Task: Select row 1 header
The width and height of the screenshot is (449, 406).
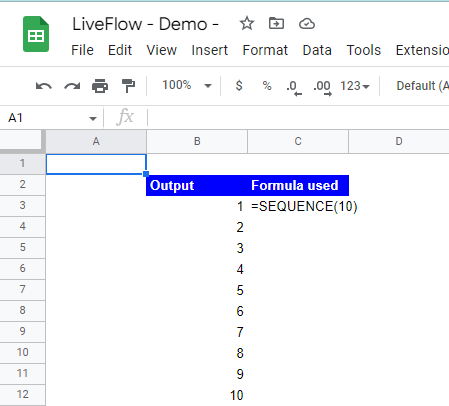Action: (22, 163)
